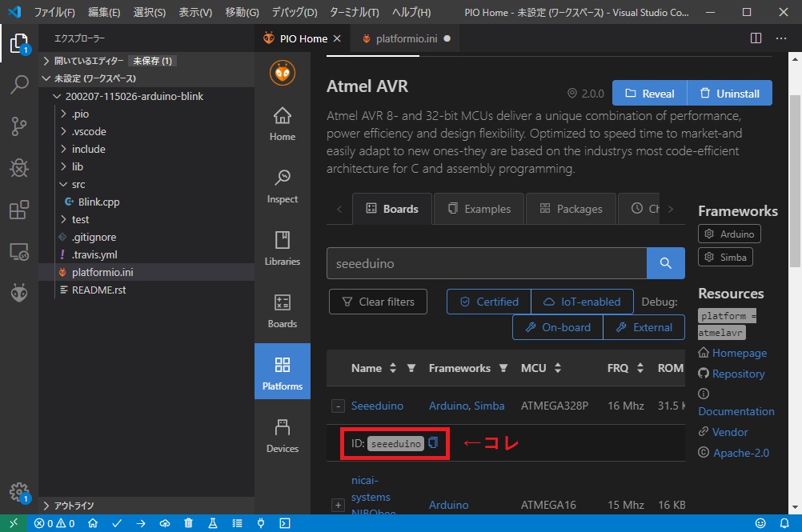This screenshot has height=532, width=802.
Task: Open the Platforms section in PIO sidebar
Action: coord(283,371)
